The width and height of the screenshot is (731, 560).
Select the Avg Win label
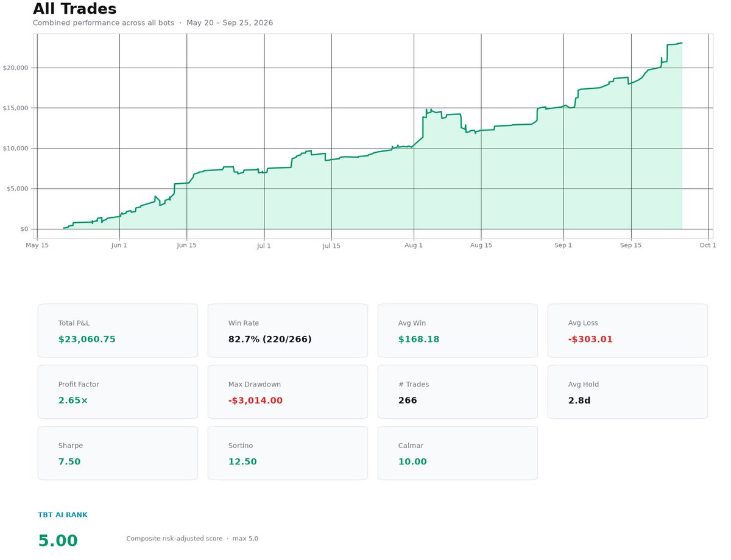(412, 323)
